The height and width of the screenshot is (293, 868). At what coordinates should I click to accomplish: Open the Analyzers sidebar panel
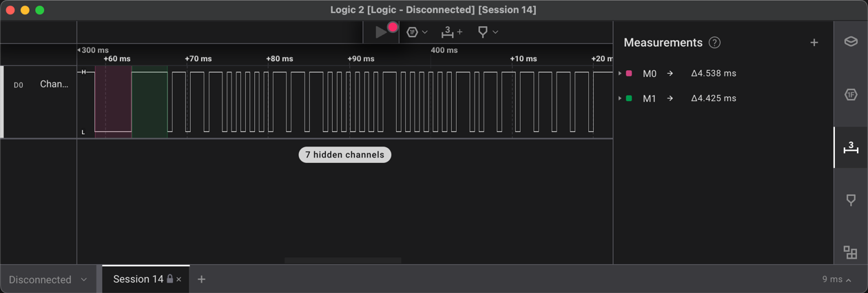tap(851, 94)
